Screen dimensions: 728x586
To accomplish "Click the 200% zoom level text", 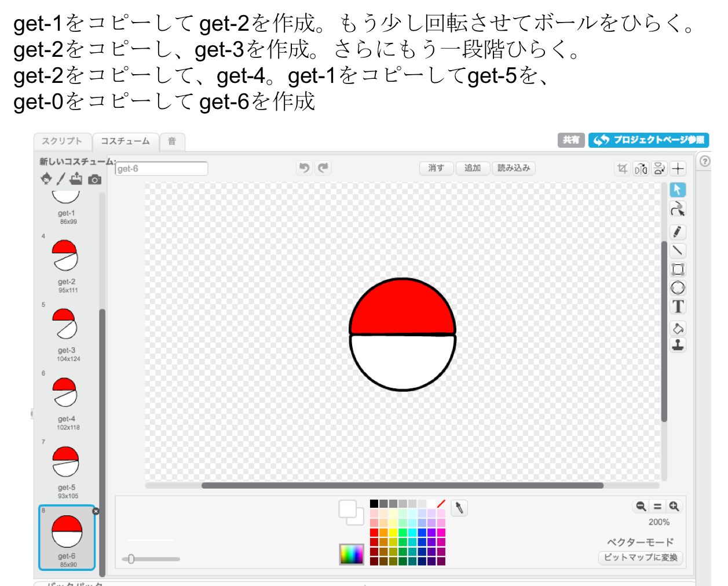I will 659,522.
